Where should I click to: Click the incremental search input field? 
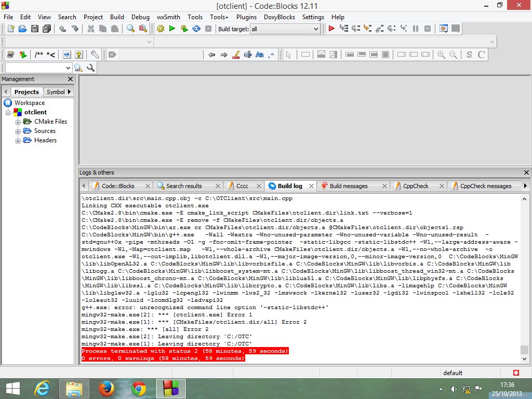coord(161,55)
